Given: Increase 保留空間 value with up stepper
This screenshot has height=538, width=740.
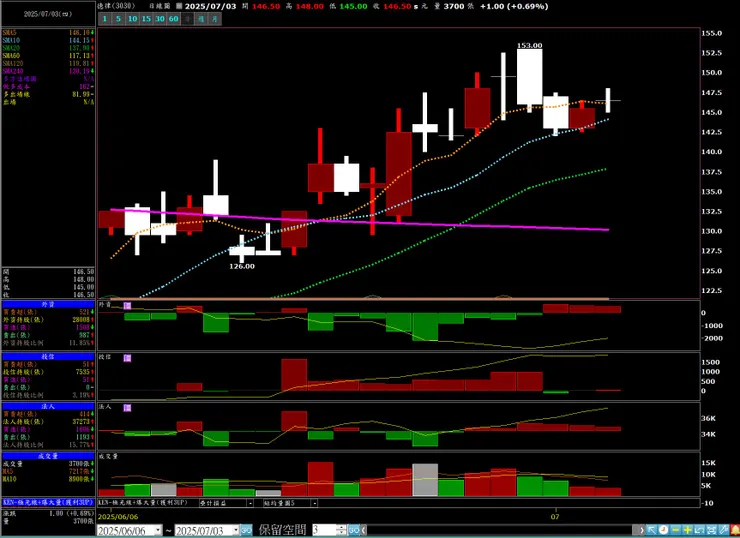Looking at the screenshot, I should (x=343, y=528).
